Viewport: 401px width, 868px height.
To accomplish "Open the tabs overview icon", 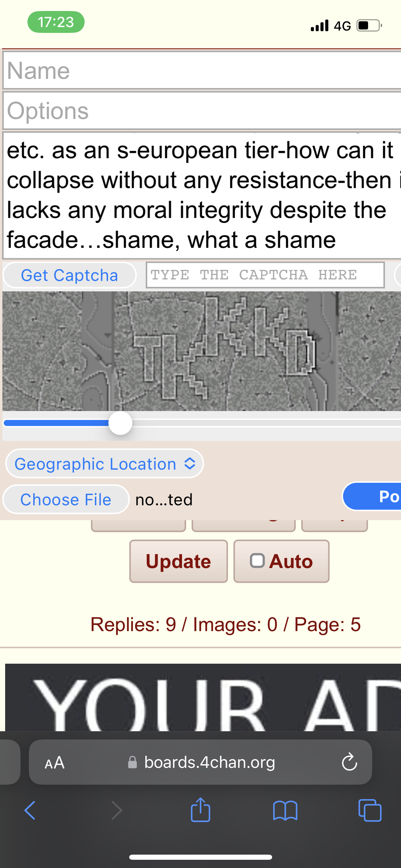I will click(x=370, y=810).
